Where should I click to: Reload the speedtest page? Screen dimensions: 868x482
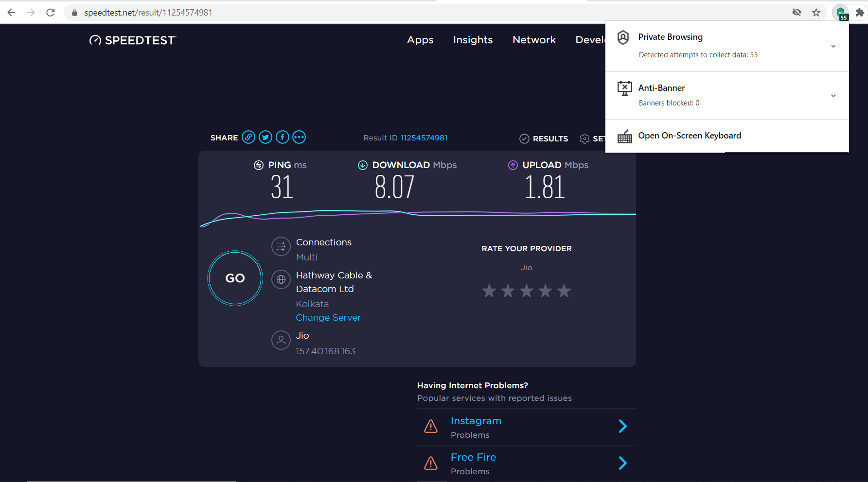pyautogui.click(x=51, y=13)
